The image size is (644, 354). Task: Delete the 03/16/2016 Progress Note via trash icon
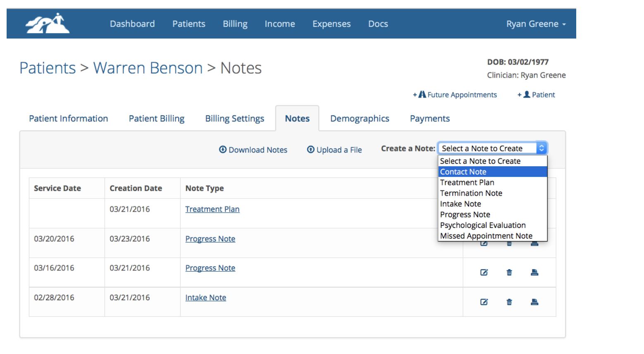pyautogui.click(x=509, y=272)
